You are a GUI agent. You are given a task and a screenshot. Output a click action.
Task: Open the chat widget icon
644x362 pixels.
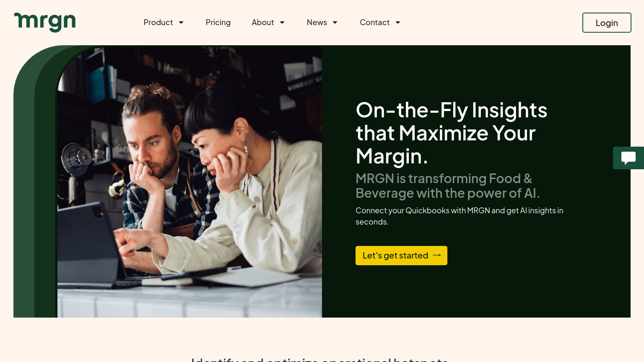point(628,158)
